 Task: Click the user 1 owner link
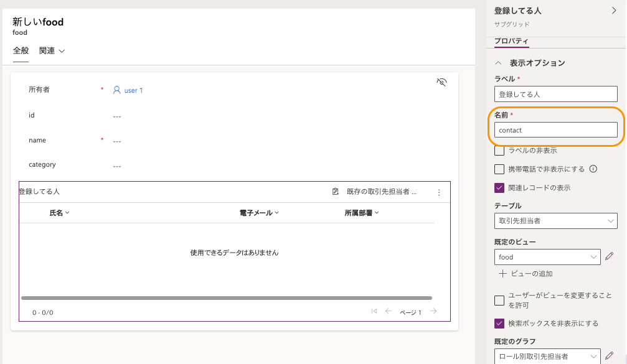(x=128, y=90)
